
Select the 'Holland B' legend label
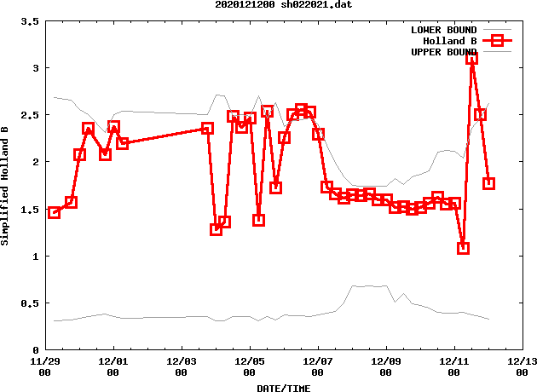coord(450,41)
